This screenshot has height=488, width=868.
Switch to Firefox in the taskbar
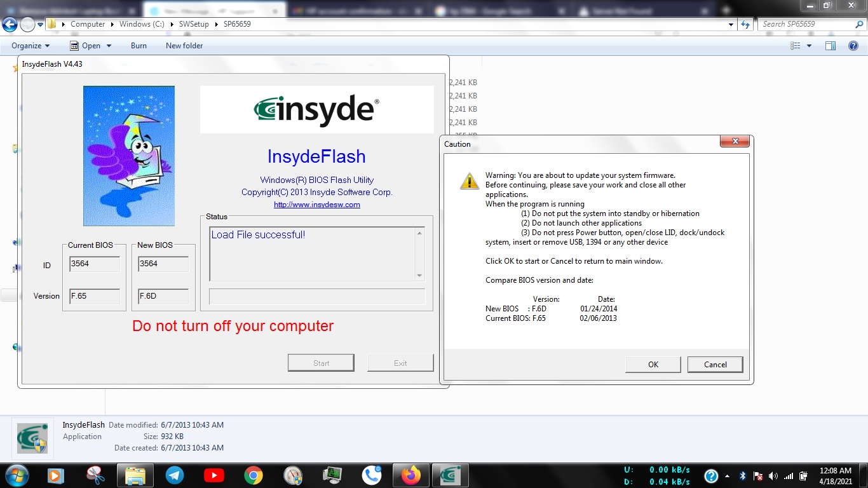(411, 475)
